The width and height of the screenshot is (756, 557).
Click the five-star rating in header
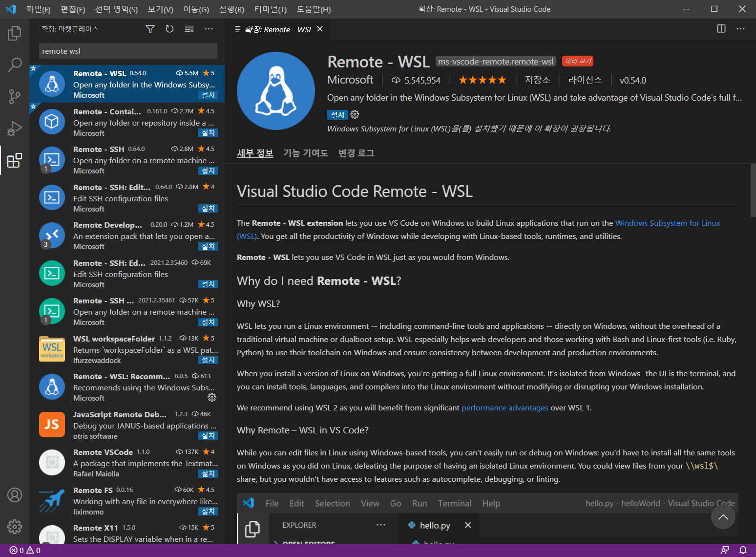(482, 80)
